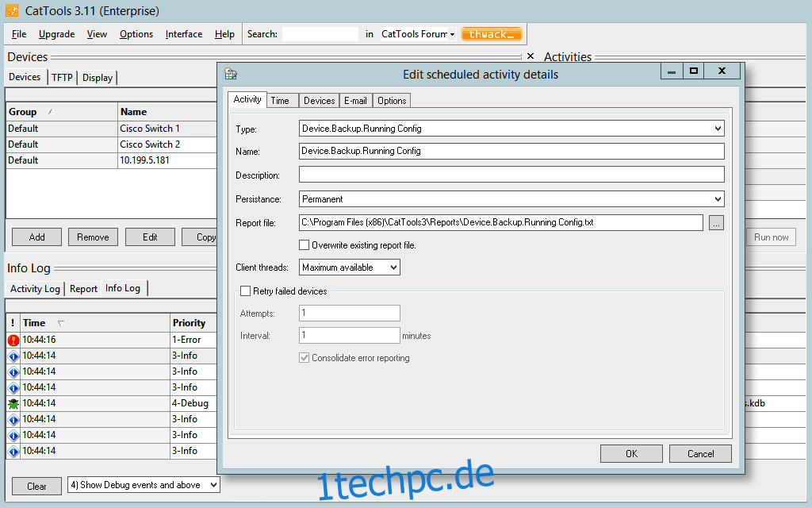This screenshot has height=508, width=812.
Task: Switch to the TFTP tab
Action: pos(62,78)
